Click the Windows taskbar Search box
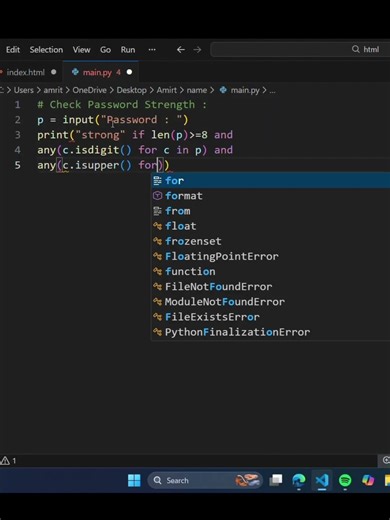Image resolution: width=390 pixels, height=520 pixels. click(205, 480)
